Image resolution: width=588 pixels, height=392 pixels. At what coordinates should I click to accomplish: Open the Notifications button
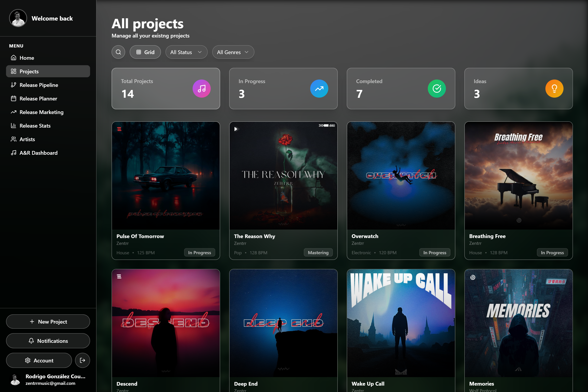point(48,341)
